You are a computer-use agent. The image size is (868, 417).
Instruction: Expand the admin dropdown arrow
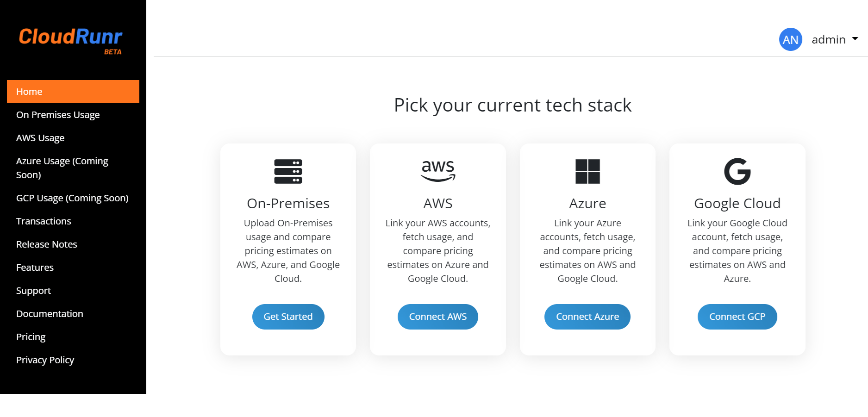click(855, 39)
